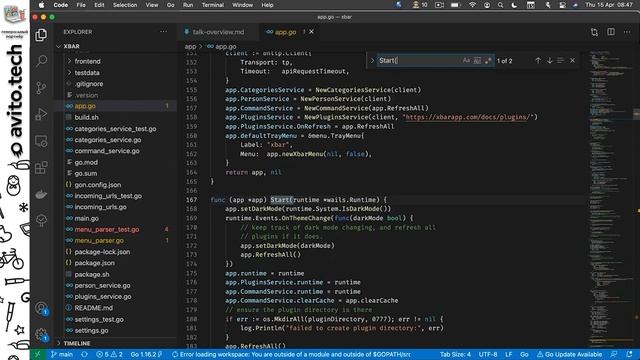This screenshot has height=360, width=640.
Task: Open the Selection menu
Action: (x=125, y=5)
